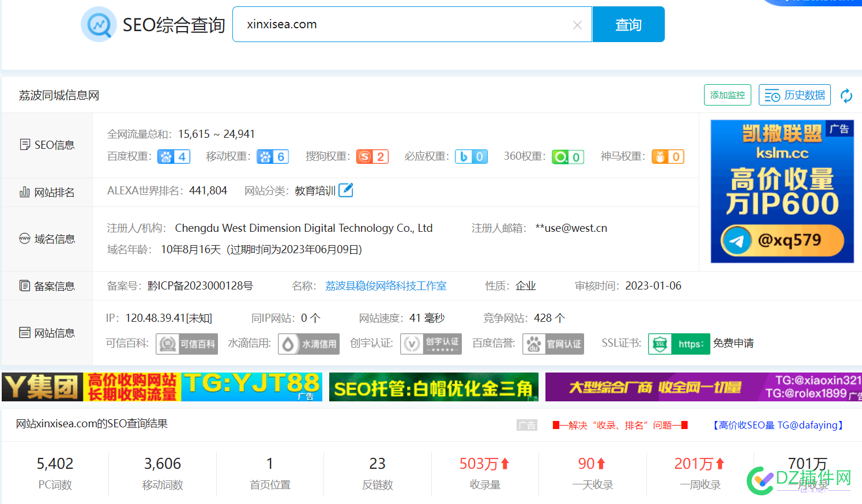Click the @xq579 Telegram button in ad
The width and height of the screenshot is (862, 504).
coord(782,240)
